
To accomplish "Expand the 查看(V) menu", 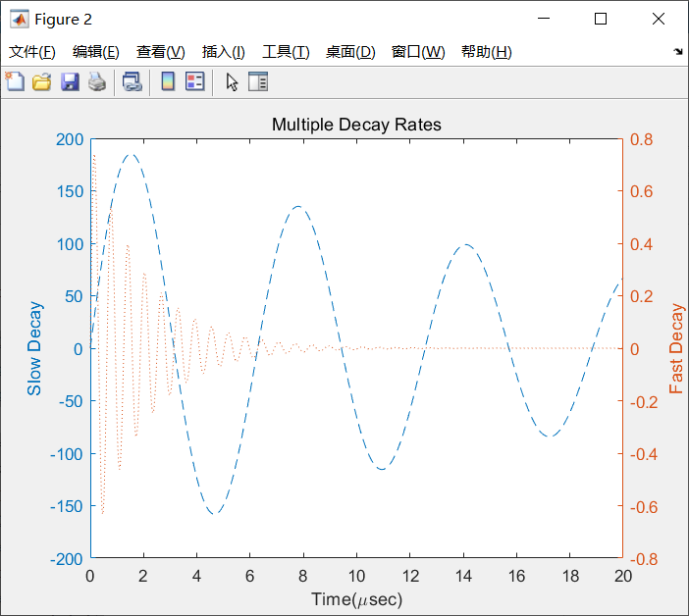I will tap(160, 52).
